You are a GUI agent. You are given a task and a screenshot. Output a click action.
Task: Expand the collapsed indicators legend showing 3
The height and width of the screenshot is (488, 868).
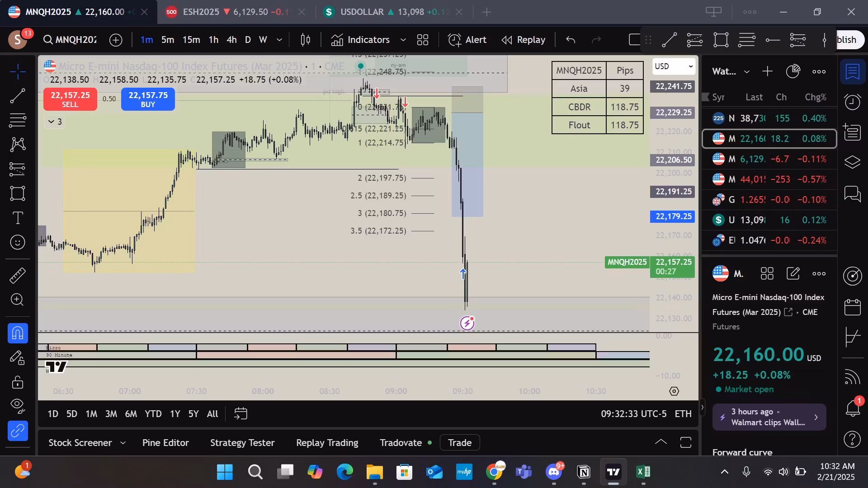point(55,122)
